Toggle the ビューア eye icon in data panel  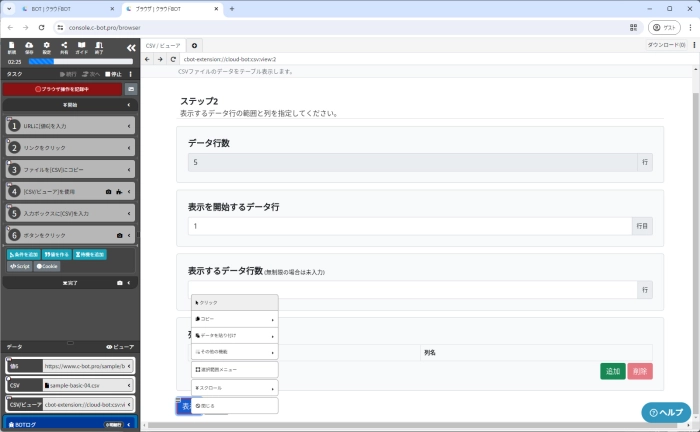[x=119, y=346]
